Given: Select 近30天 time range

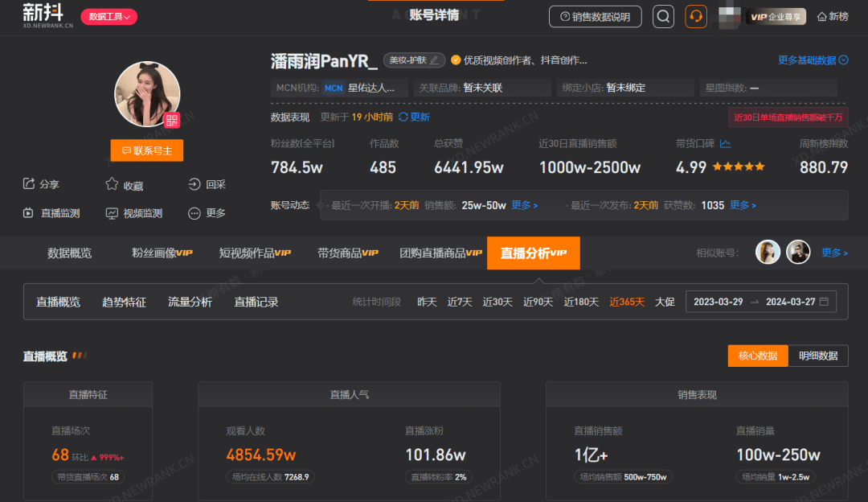Looking at the screenshot, I should [x=497, y=302].
